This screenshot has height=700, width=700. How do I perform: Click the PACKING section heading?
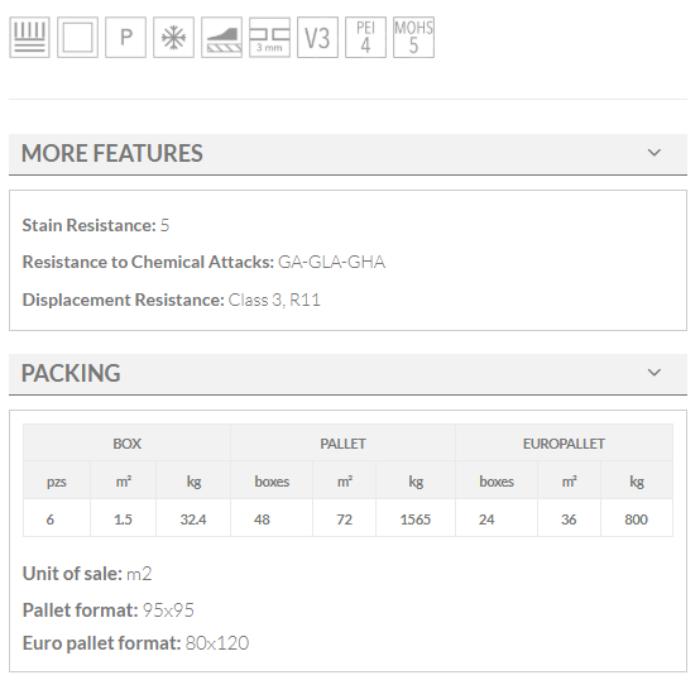click(71, 374)
